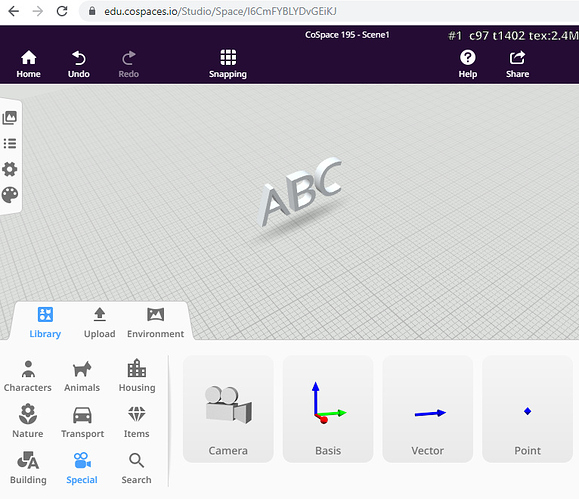Undo the last action
This screenshot has height=499, width=579.
tap(79, 64)
